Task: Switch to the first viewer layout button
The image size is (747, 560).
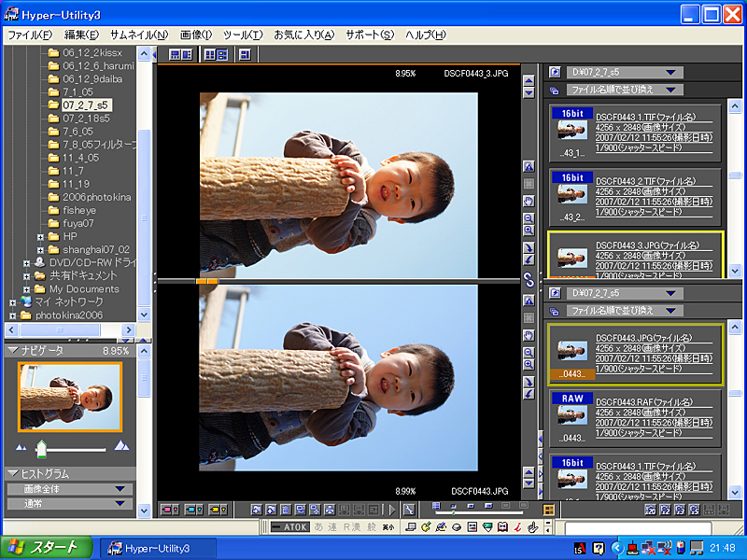Action: [181, 55]
